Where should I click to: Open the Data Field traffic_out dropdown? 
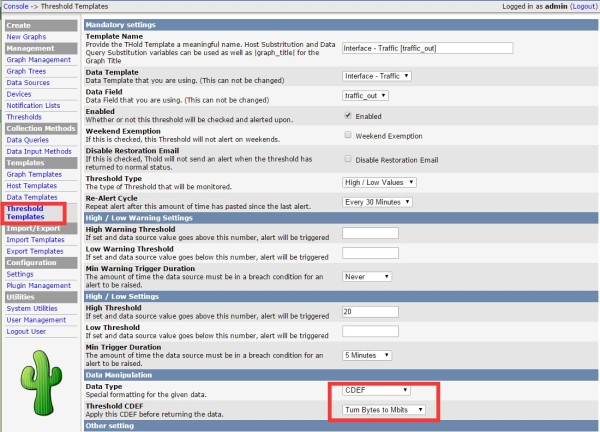[x=365, y=96]
